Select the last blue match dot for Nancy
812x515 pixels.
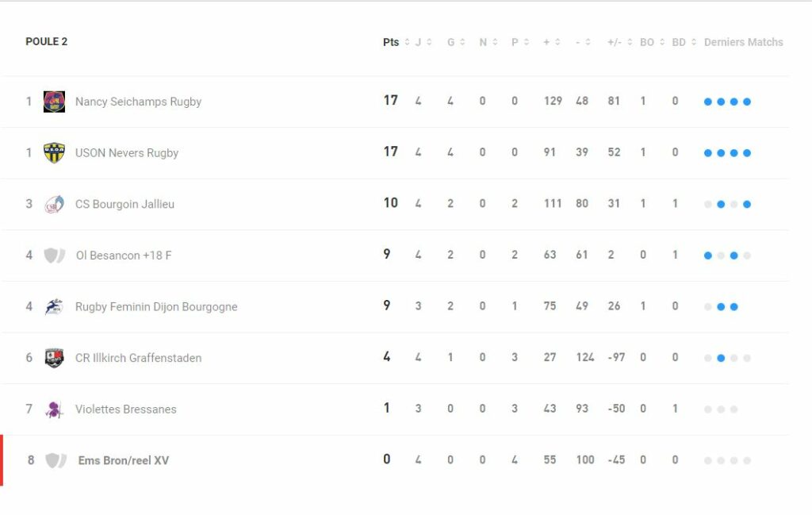(x=747, y=102)
